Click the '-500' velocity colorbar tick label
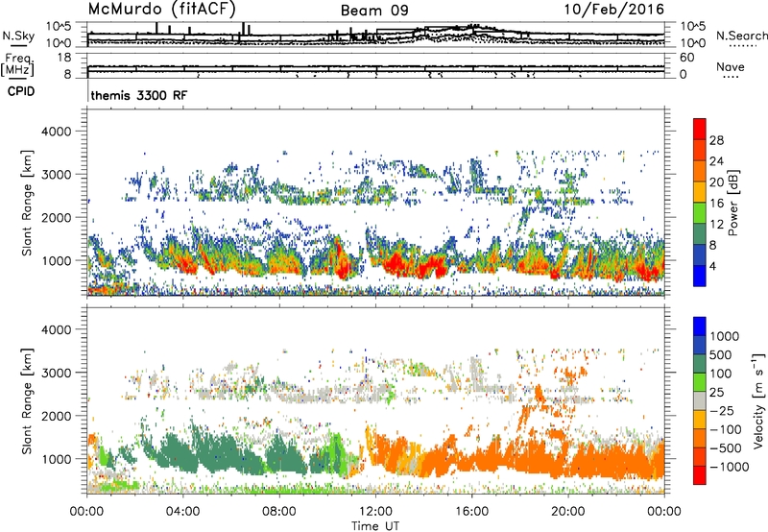The height and width of the screenshot is (532, 768). [x=726, y=447]
